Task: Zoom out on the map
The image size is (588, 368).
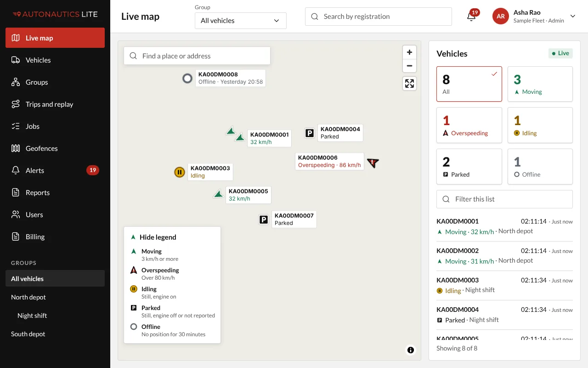Action: (409, 66)
